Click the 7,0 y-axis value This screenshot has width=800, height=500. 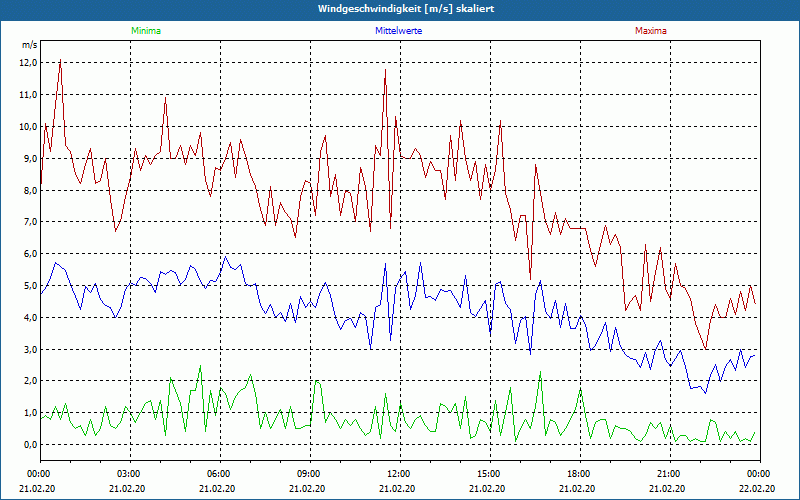click(x=31, y=222)
